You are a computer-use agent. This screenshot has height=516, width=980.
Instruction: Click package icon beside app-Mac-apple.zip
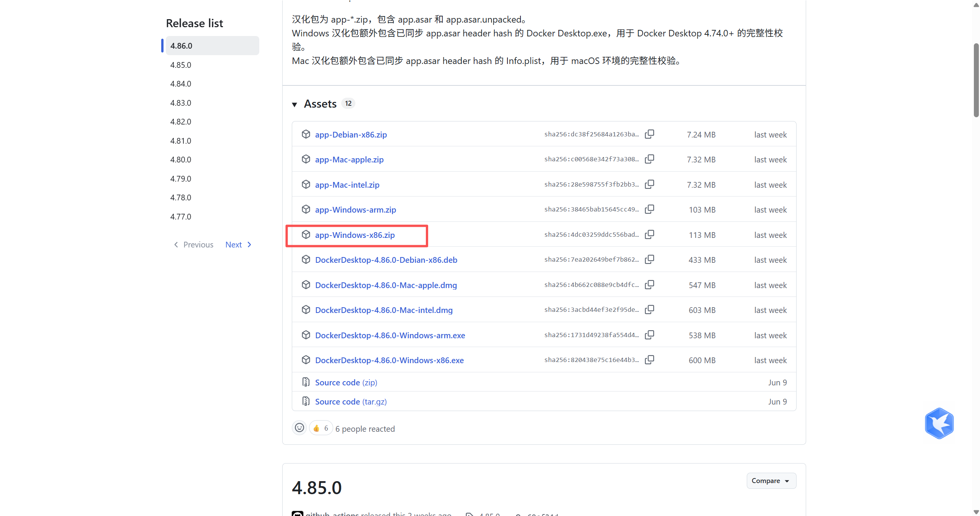(x=306, y=159)
